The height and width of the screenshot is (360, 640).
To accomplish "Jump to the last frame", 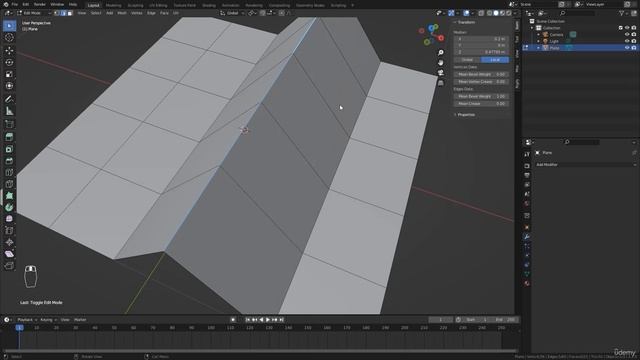I will tap(281, 320).
